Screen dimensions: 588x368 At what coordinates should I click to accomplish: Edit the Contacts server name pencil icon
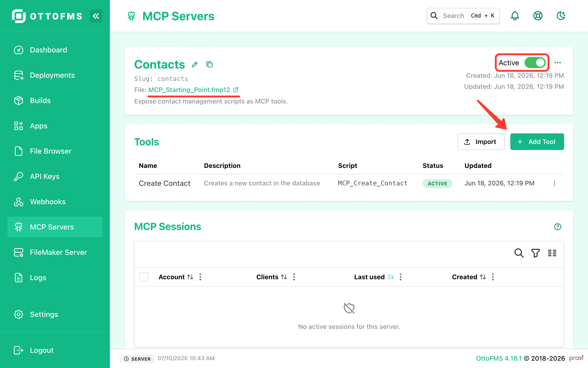click(x=194, y=64)
